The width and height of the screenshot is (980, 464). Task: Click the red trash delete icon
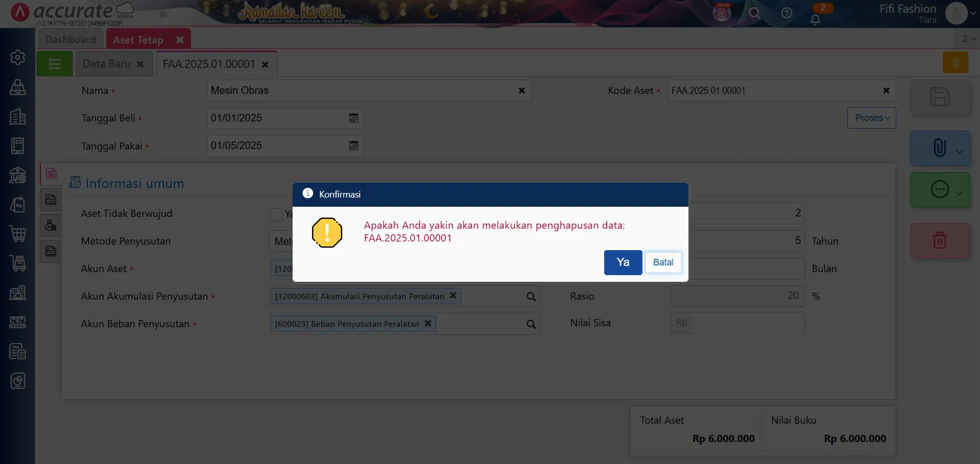[939, 240]
